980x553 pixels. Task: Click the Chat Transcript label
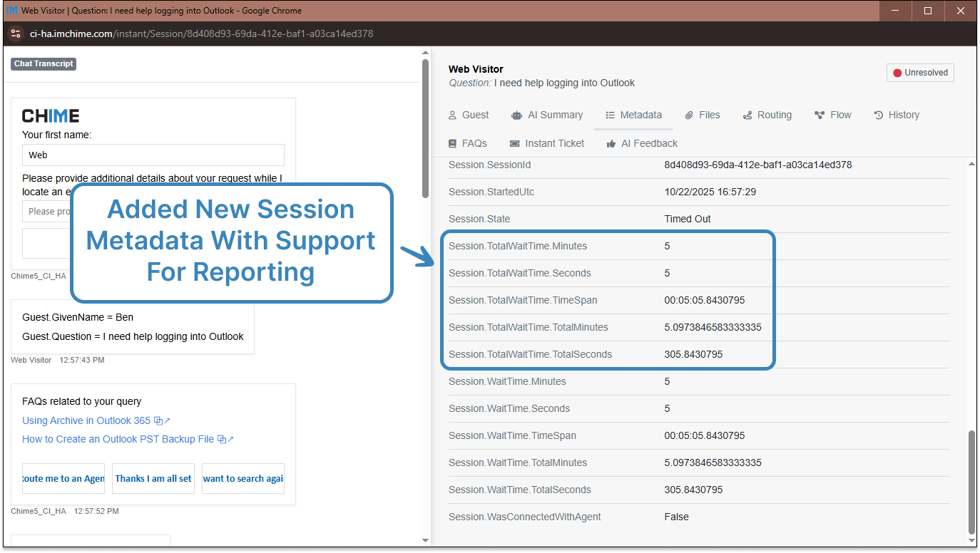pos(44,63)
